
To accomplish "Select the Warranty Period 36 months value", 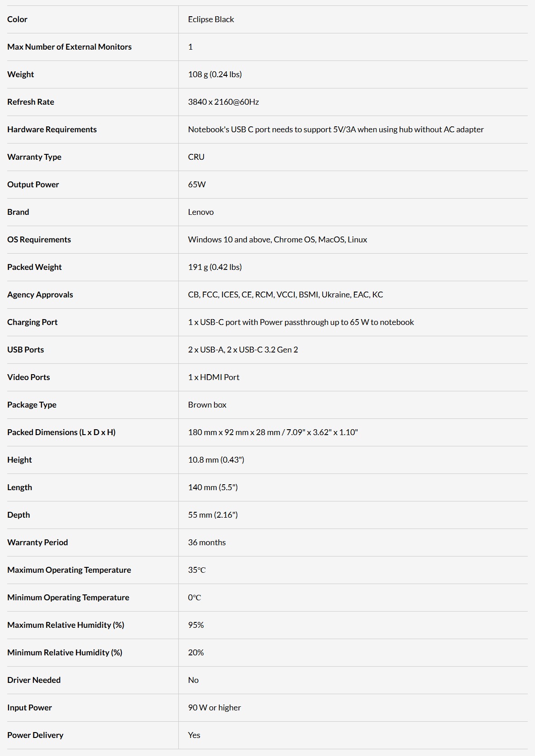I will (207, 543).
